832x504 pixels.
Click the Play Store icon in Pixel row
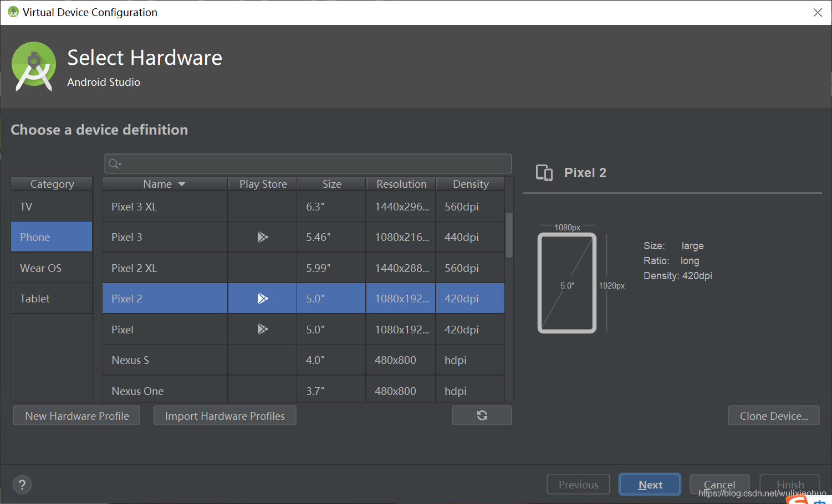coord(263,329)
